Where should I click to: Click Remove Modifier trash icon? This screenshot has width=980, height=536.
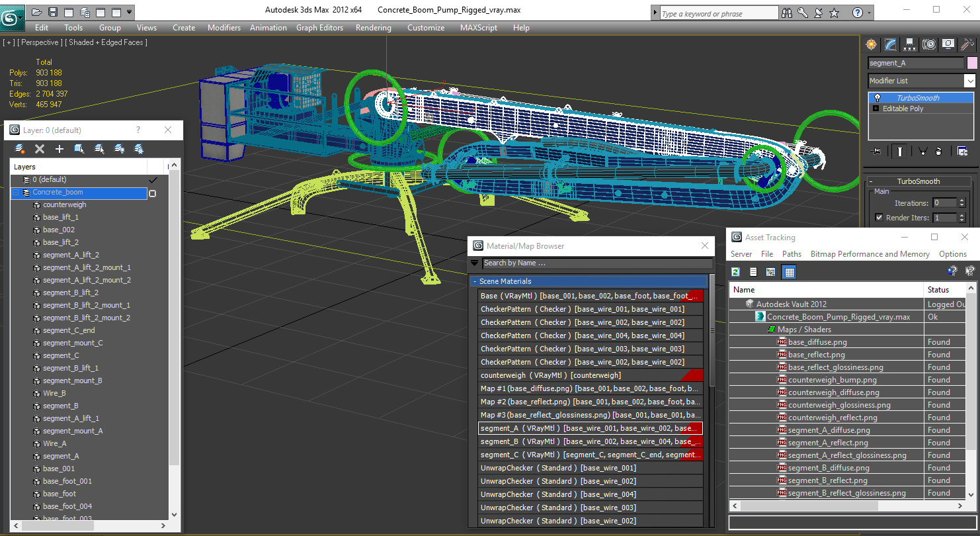point(938,152)
